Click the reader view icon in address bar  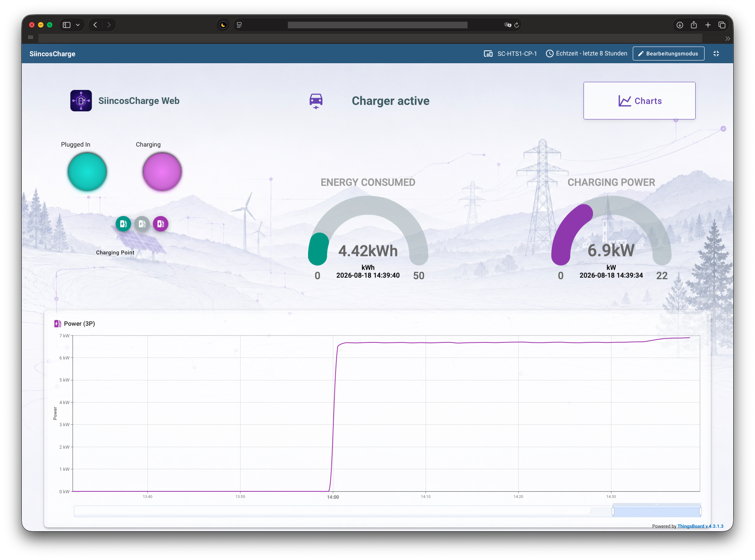[x=239, y=25]
